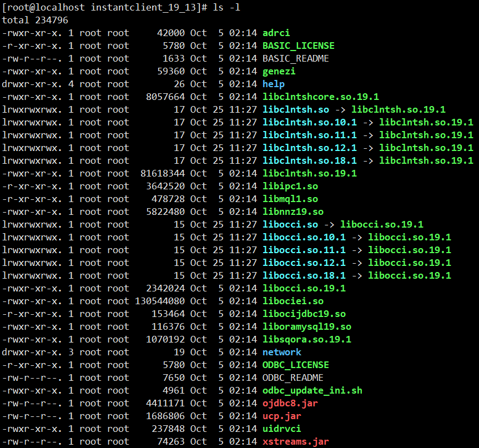Select odbc_update_ini.sh script name
Screen dimensions: 479x448
(312, 391)
